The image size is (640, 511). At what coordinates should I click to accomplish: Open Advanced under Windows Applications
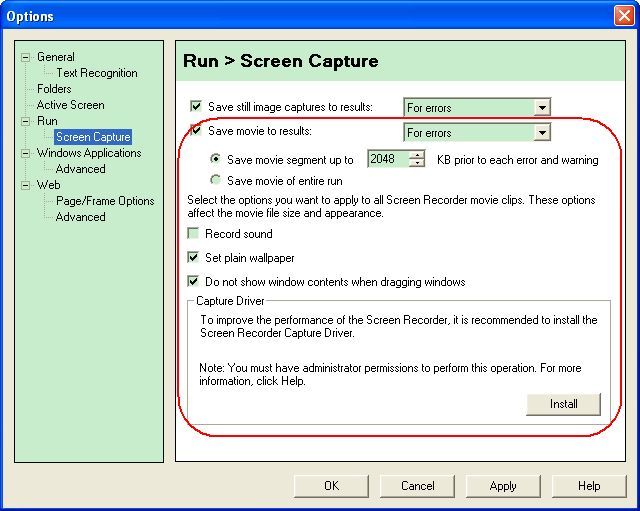point(80,169)
